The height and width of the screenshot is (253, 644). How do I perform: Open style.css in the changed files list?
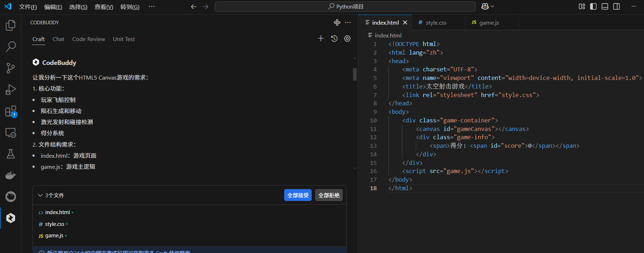[55, 224]
